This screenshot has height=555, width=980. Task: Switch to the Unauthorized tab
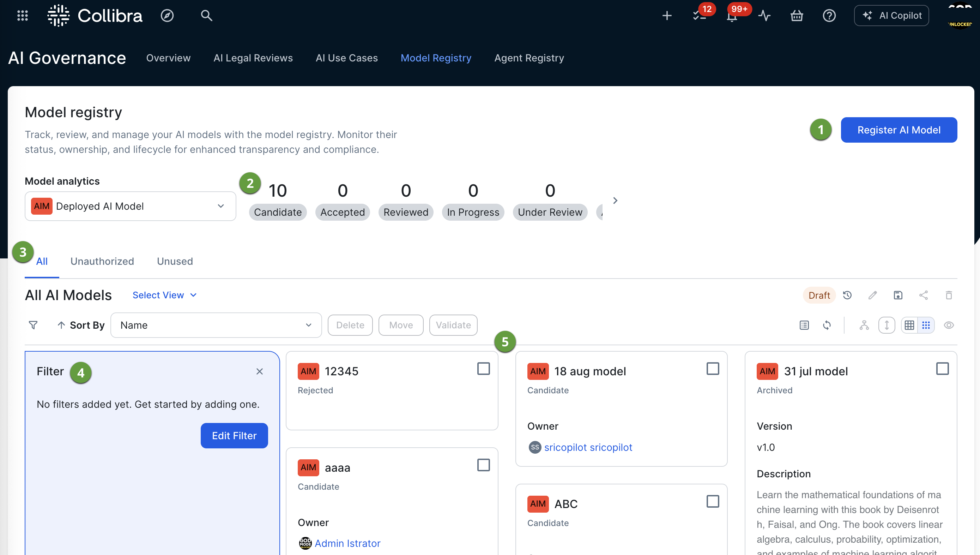(102, 262)
